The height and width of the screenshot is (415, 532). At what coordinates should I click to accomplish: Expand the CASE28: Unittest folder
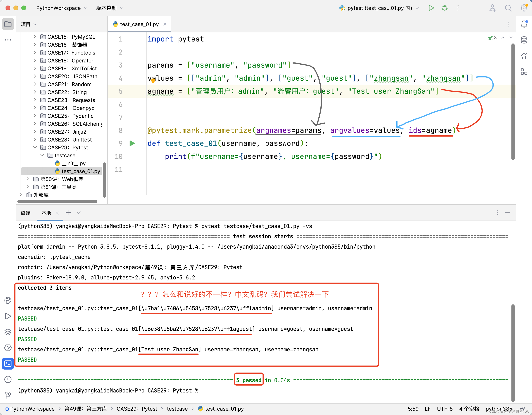pyautogui.click(x=35, y=140)
